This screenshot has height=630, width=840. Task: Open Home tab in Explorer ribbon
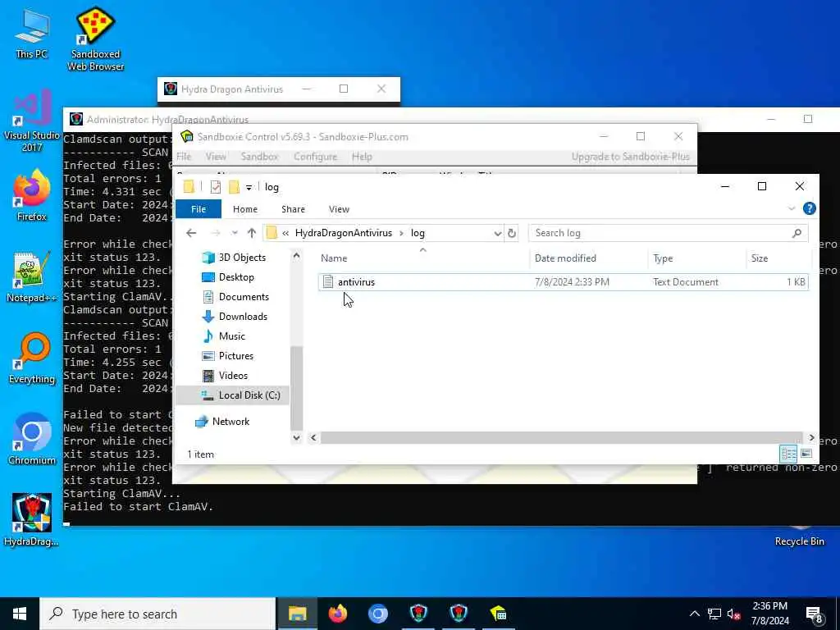pos(245,209)
